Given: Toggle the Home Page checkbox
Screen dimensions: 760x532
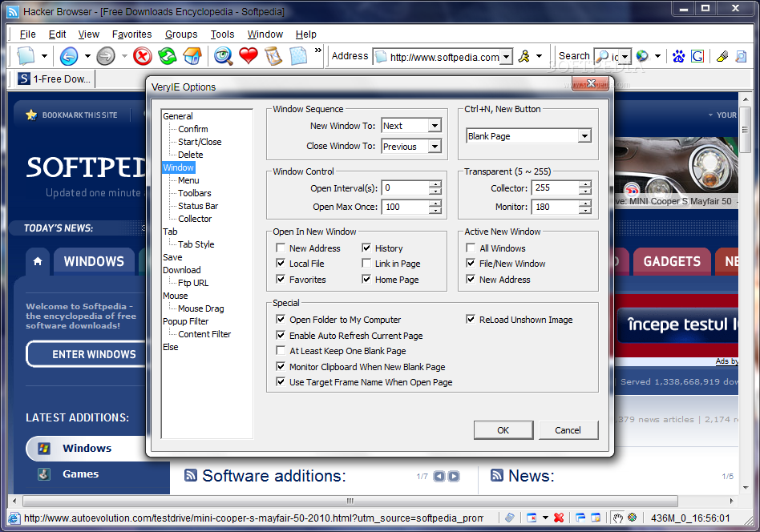Looking at the screenshot, I should point(366,279).
